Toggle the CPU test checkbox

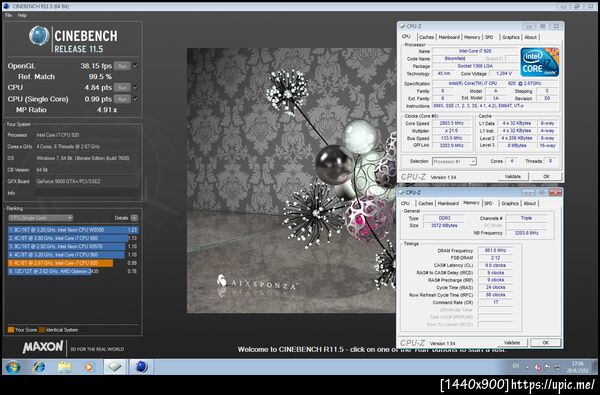(x=135, y=87)
